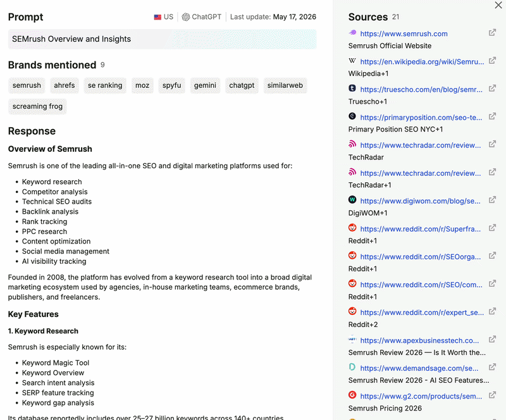The image size is (506, 420).
Task: Click the Key Features heading
Action: click(x=34, y=314)
